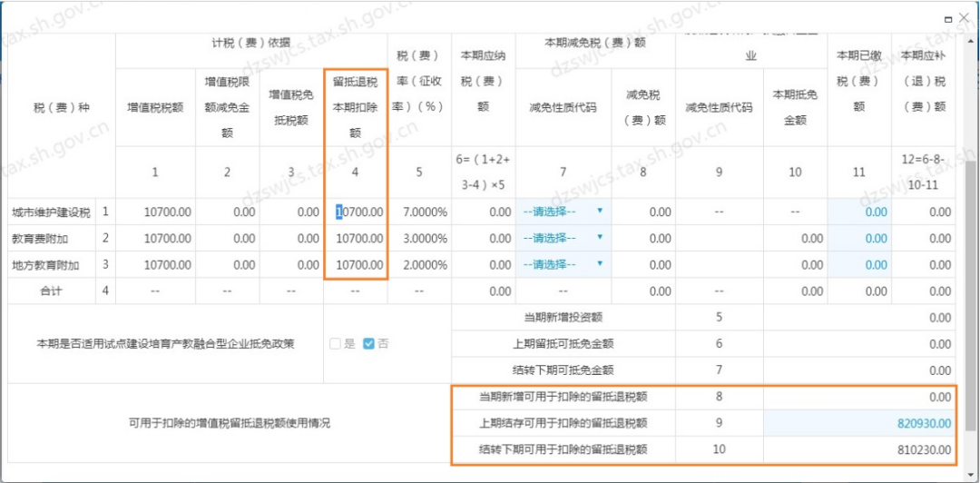This screenshot has height=483, width=980.
Task: Select 增值税税额 cell for 城市维护建设税
Action: point(156,212)
